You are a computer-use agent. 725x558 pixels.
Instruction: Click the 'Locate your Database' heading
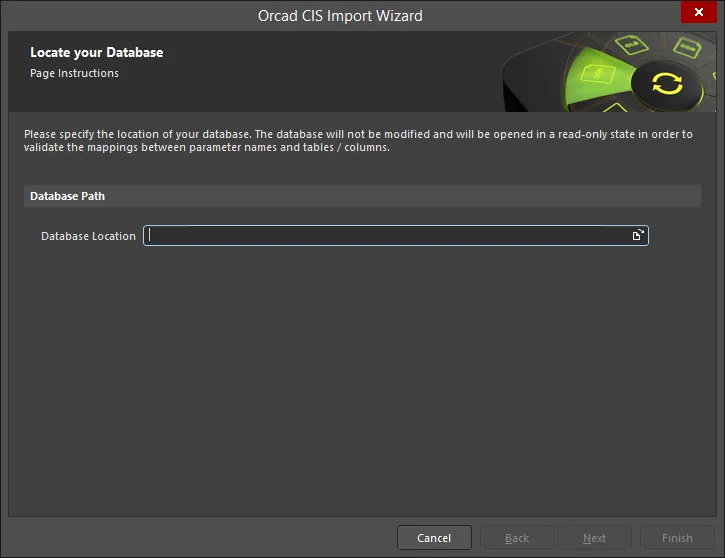point(97,52)
